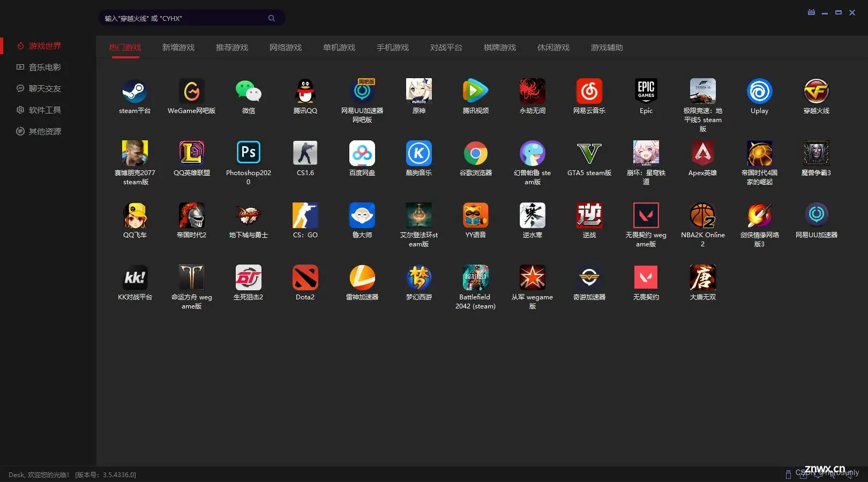Open 大唐无双 game icon

tap(702, 278)
